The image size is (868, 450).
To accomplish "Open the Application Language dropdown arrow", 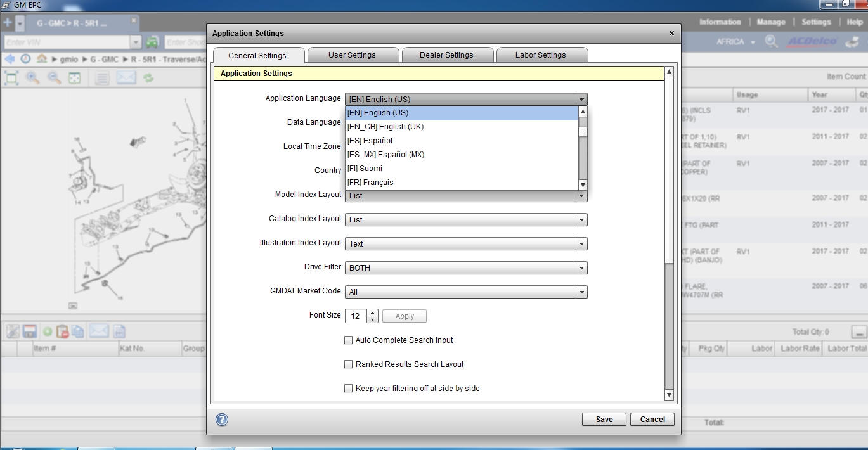I will tap(581, 100).
